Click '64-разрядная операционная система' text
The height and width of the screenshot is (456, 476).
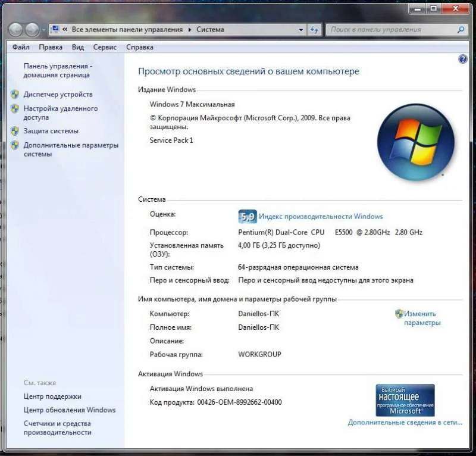298,267
